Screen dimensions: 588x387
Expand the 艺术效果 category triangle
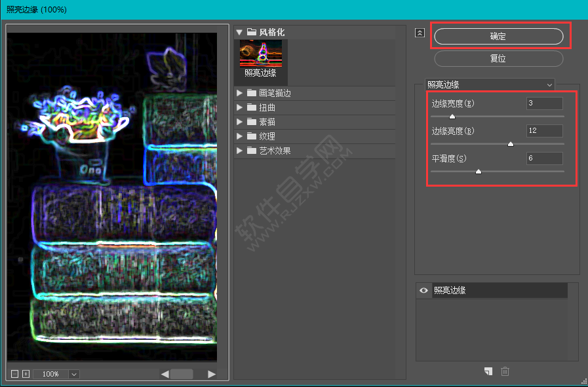[239, 151]
